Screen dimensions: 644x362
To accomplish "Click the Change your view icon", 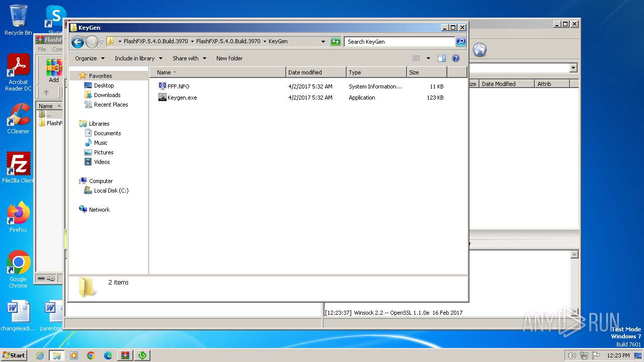I will [416, 58].
